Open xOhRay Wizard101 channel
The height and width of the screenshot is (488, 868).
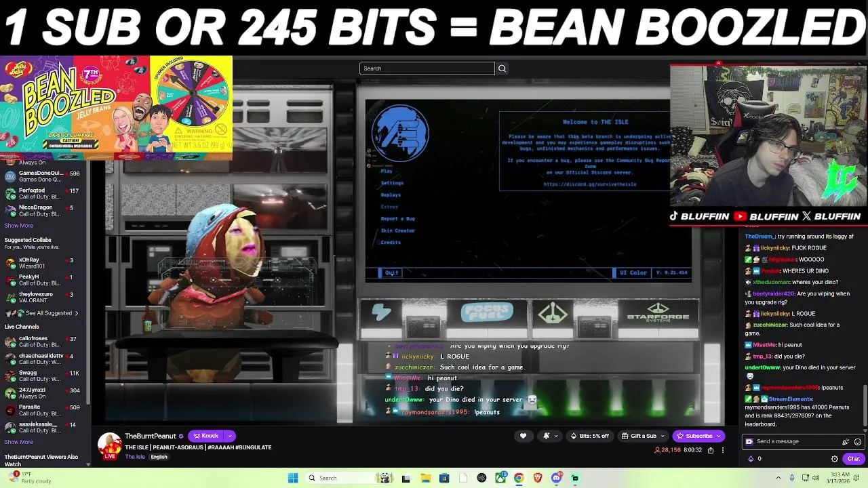click(x=42, y=263)
